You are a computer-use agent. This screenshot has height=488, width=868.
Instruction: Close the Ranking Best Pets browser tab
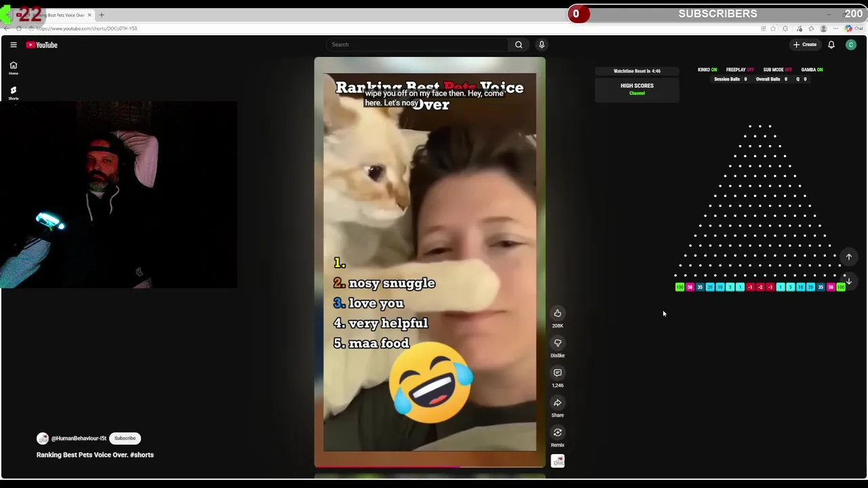89,15
